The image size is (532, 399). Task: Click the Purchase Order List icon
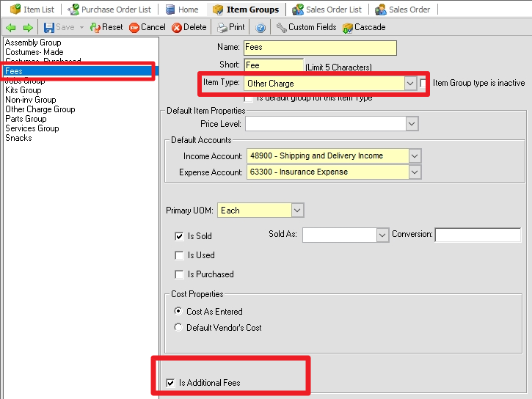73,10
